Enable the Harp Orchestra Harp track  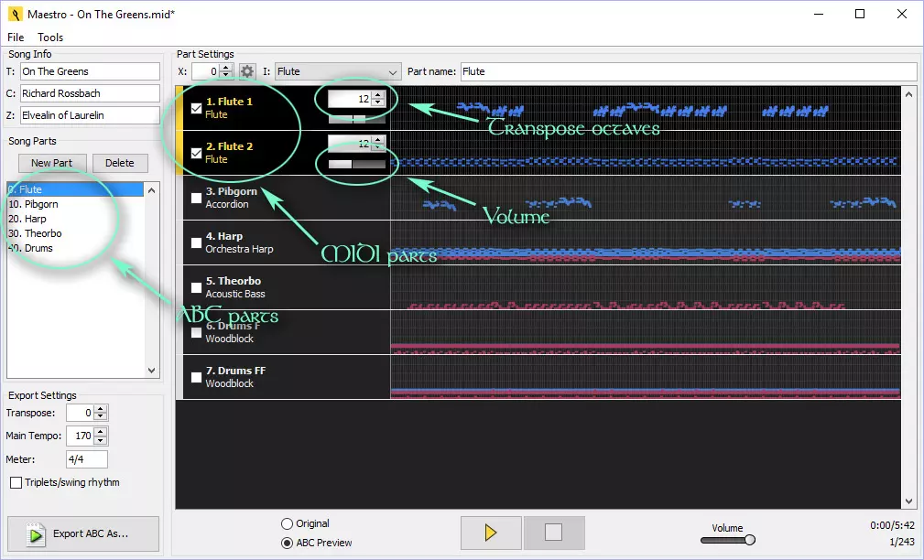click(196, 242)
